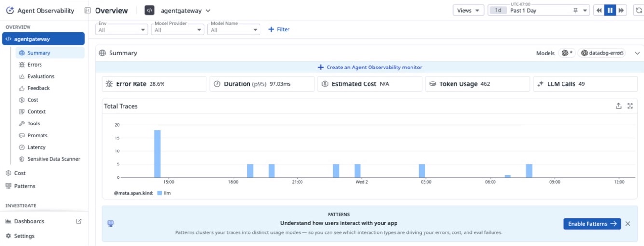Image resolution: width=644 pixels, height=246 pixels.
Task: Step time range backward
Action: 599,10
